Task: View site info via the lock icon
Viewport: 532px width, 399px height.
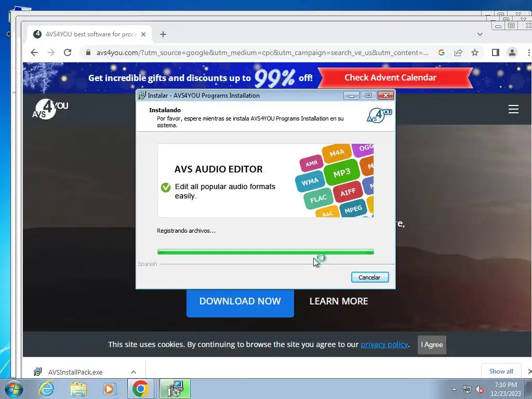Action: (88, 52)
